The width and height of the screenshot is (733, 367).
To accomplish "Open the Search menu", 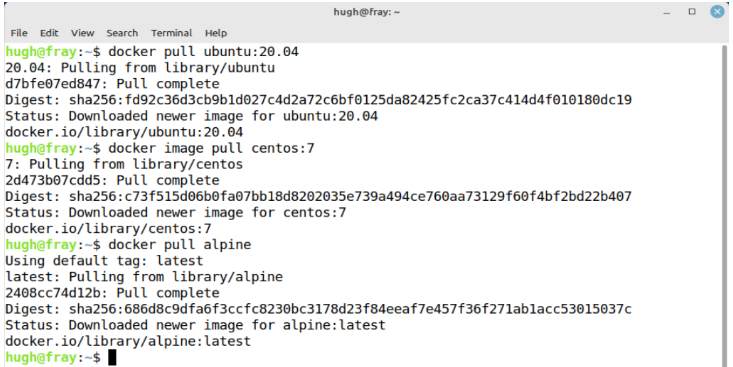I will pos(122,33).
